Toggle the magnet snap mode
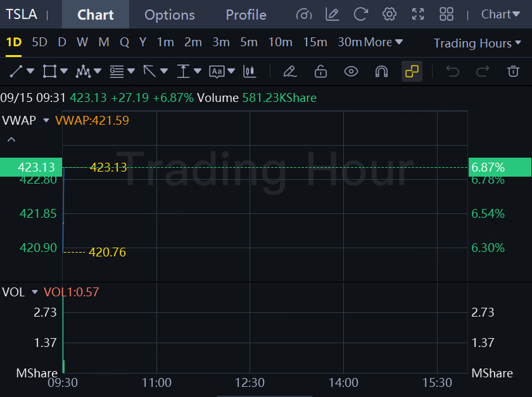Screen dimensions: 532x397 coord(381,72)
